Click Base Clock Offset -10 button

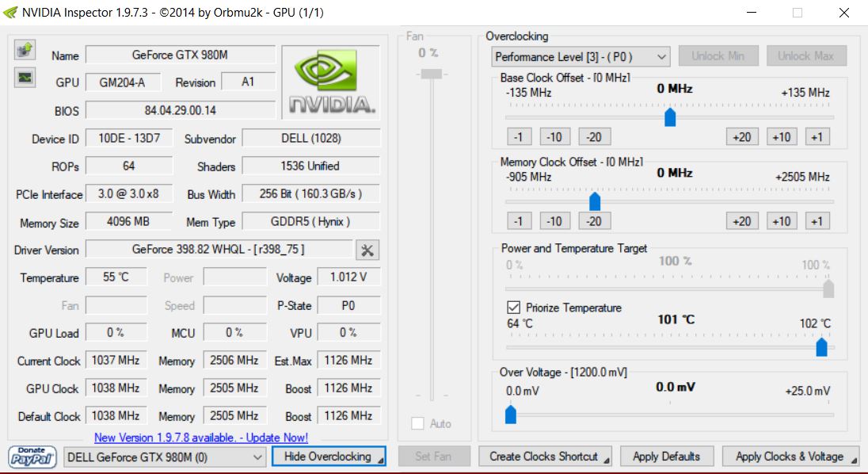coord(554,137)
